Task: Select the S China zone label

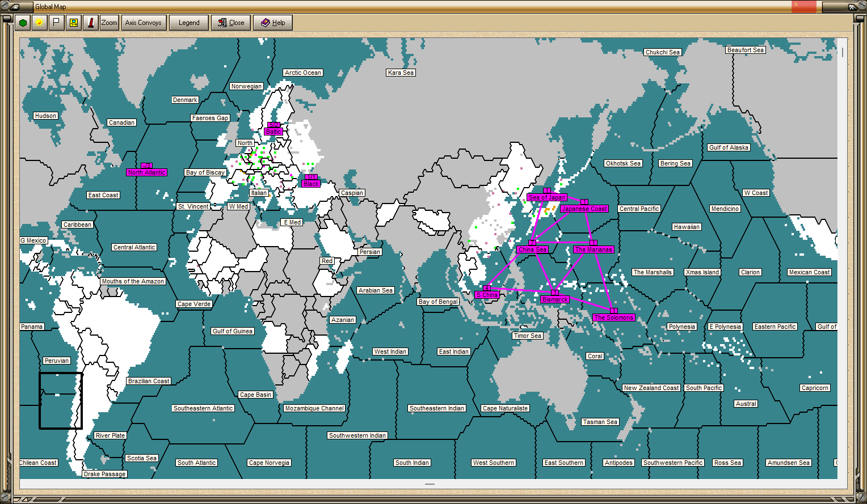Action: [487, 295]
